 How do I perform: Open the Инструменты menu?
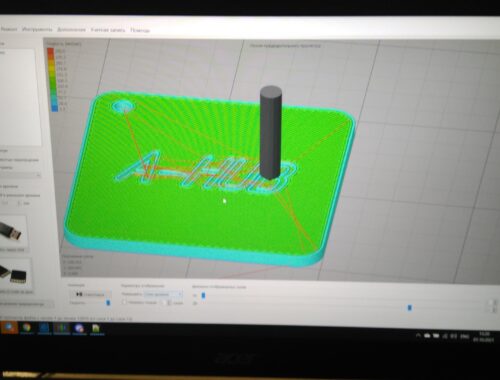37,29
